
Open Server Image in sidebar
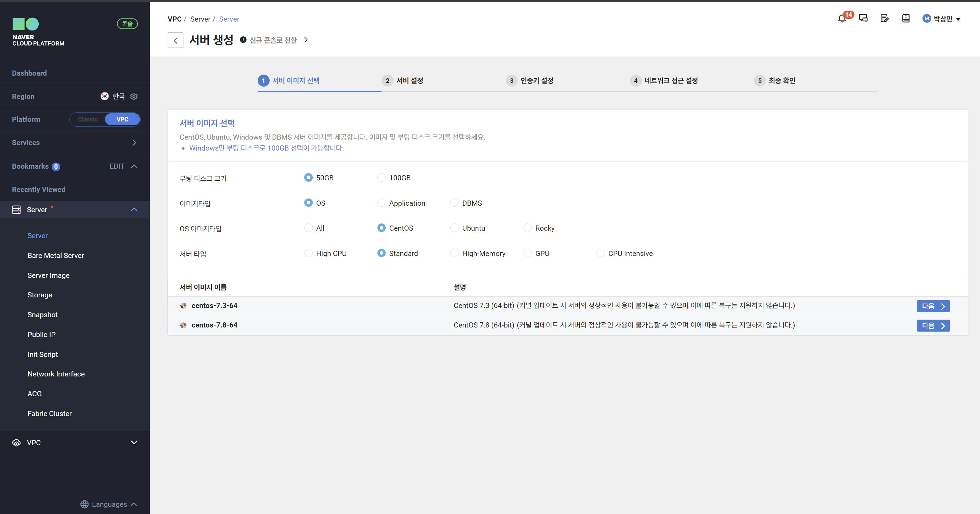click(x=48, y=275)
